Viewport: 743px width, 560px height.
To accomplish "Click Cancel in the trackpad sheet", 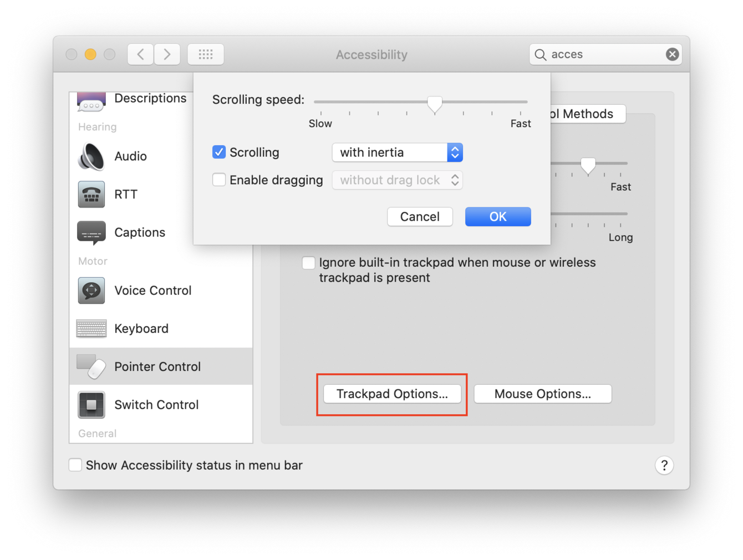I will tap(420, 217).
